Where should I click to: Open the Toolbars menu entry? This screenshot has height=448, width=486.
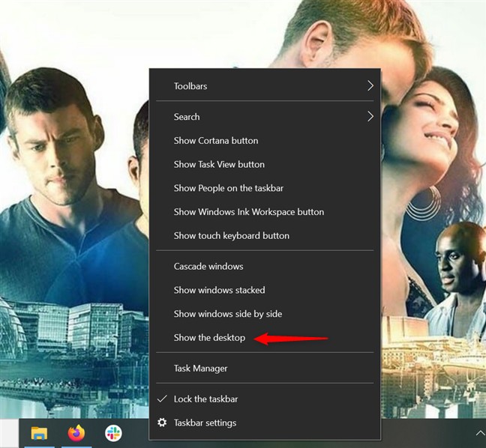click(190, 86)
